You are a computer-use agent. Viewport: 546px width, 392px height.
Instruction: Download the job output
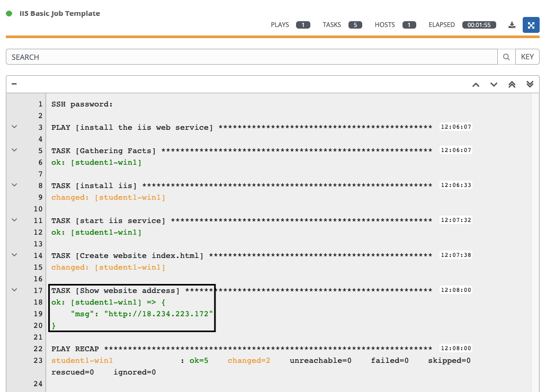tap(512, 24)
